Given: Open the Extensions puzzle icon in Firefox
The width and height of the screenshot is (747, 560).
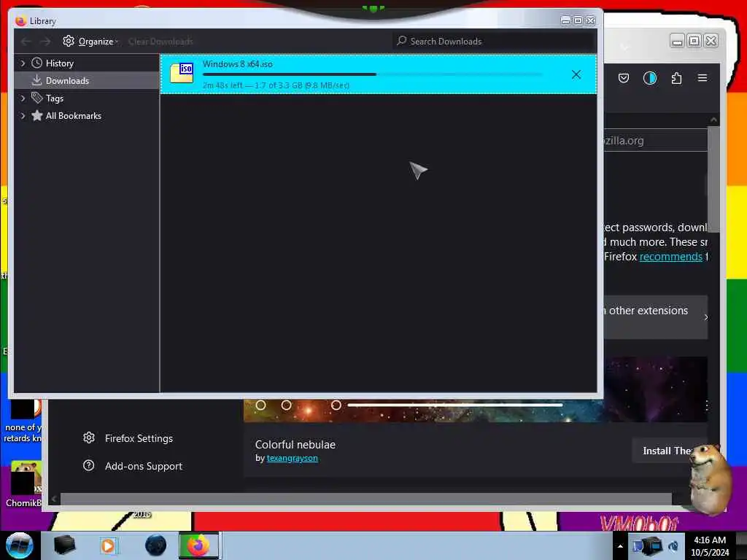Looking at the screenshot, I should pos(676,78).
